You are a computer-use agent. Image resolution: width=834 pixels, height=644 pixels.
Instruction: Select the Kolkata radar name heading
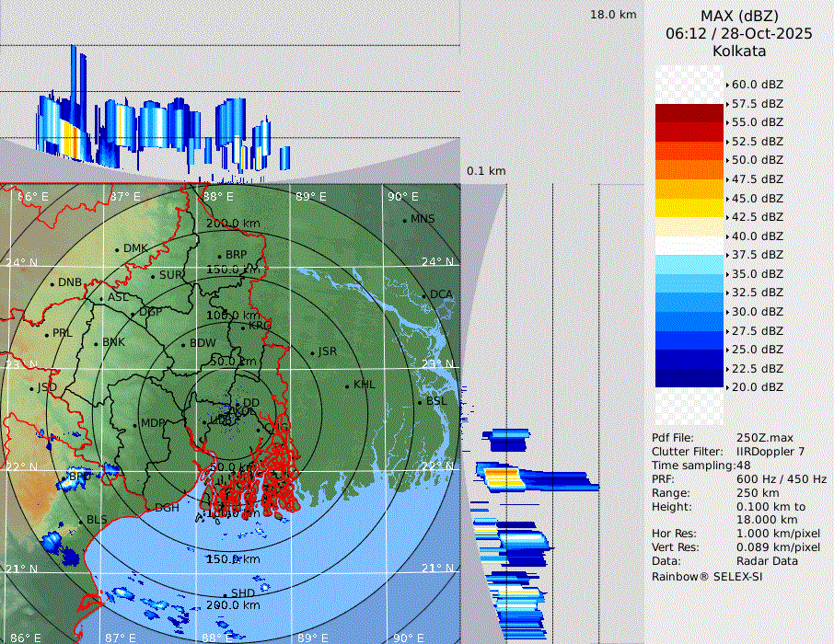[x=739, y=51]
